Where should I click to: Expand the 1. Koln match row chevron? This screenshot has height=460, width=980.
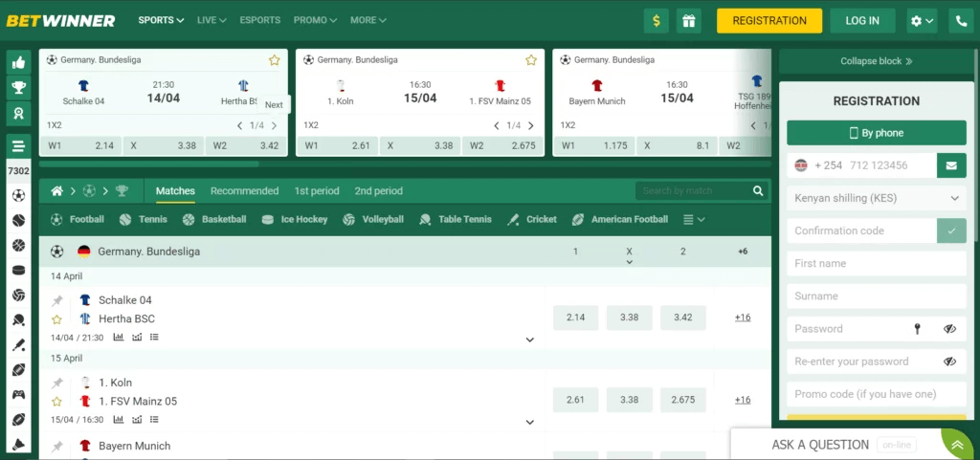(x=530, y=423)
